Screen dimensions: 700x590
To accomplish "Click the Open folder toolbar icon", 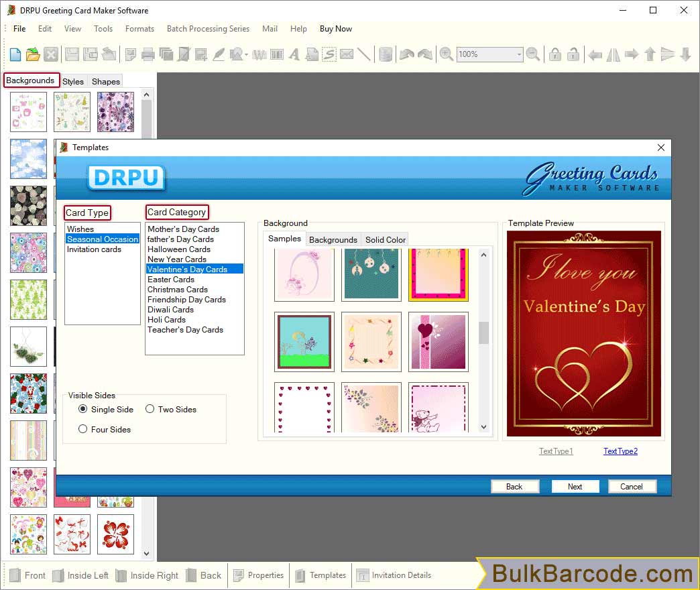I will click(33, 54).
